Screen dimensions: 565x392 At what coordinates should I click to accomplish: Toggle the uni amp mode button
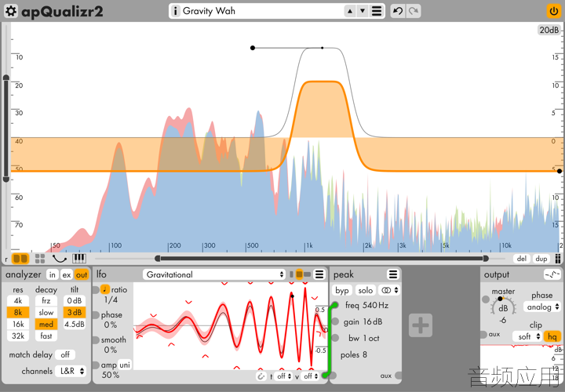coord(125,365)
